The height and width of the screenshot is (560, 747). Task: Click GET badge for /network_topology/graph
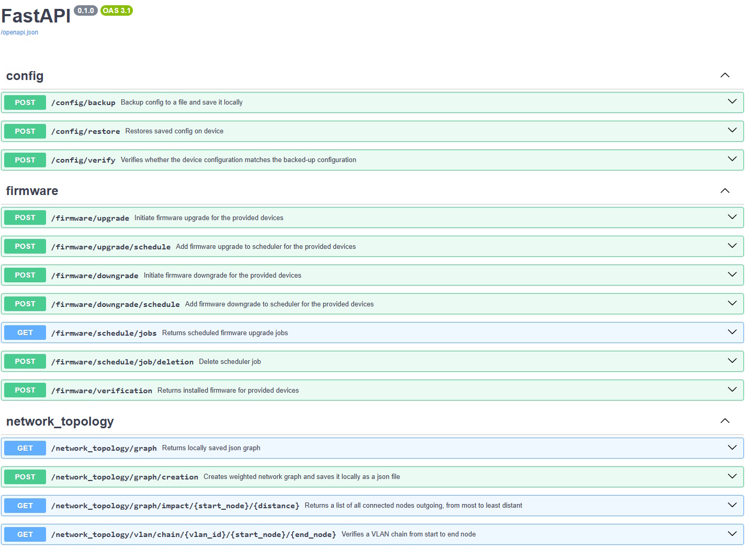25,448
